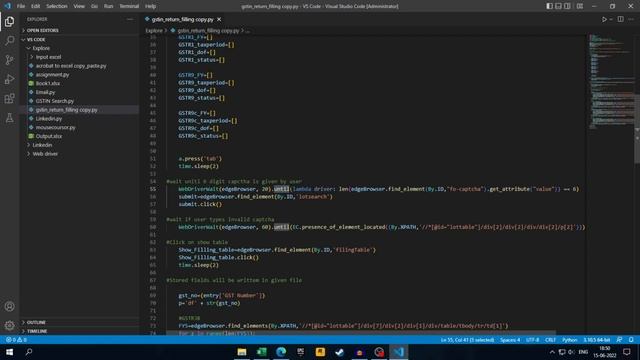Open the Run and Debug view

pos(9,79)
